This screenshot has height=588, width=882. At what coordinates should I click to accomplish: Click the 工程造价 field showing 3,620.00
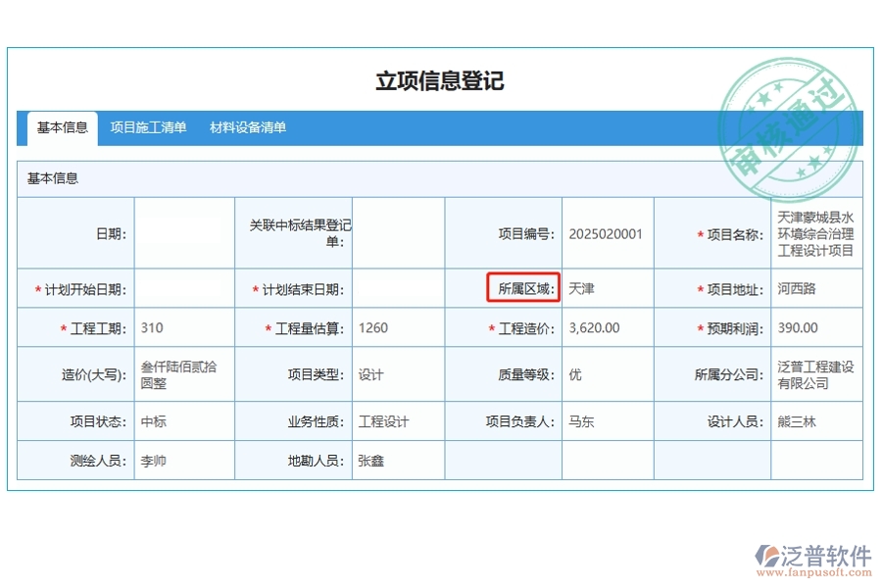(x=607, y=328)
